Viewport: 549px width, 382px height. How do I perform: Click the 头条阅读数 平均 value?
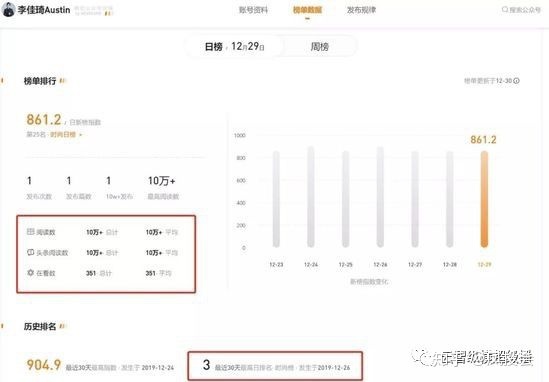(x=154, y=252)
